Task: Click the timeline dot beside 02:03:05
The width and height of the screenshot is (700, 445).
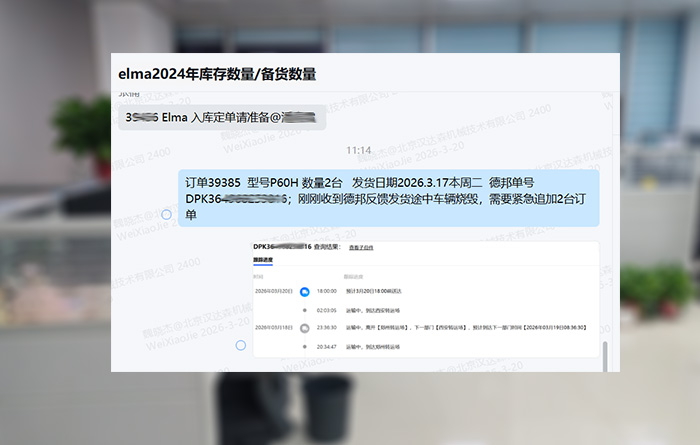Action: click(x=304, y=310)
